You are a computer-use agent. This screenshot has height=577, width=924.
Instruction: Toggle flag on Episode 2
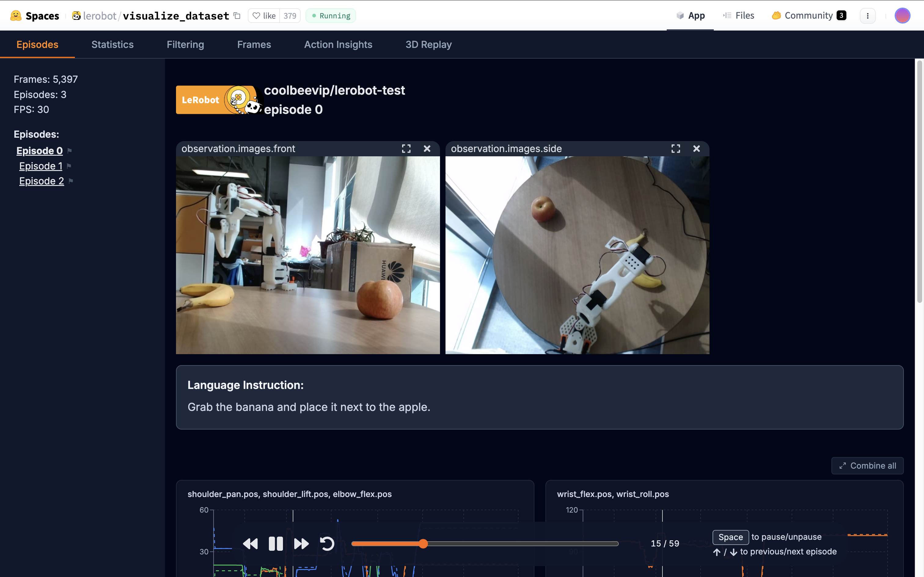click(71, 181)
